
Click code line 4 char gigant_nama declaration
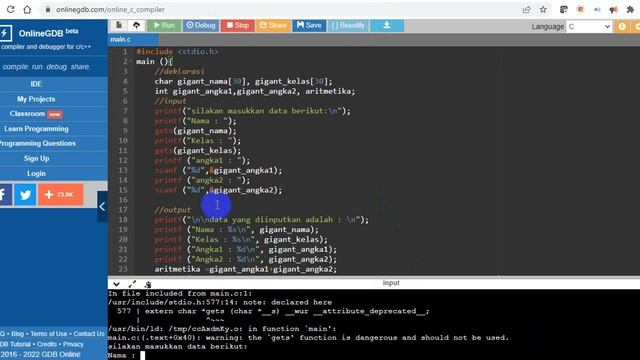[243, 81]
